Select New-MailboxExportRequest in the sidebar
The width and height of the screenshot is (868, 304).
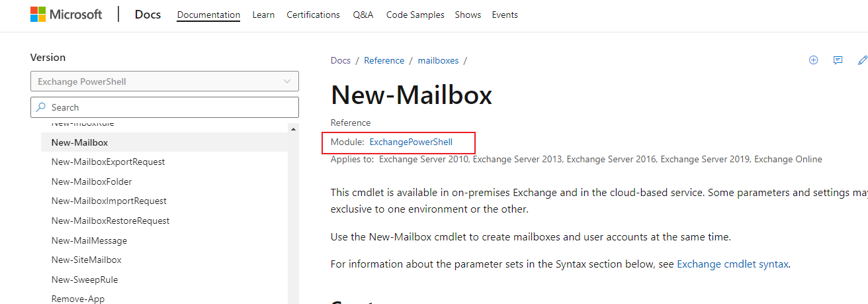point(108,162)
